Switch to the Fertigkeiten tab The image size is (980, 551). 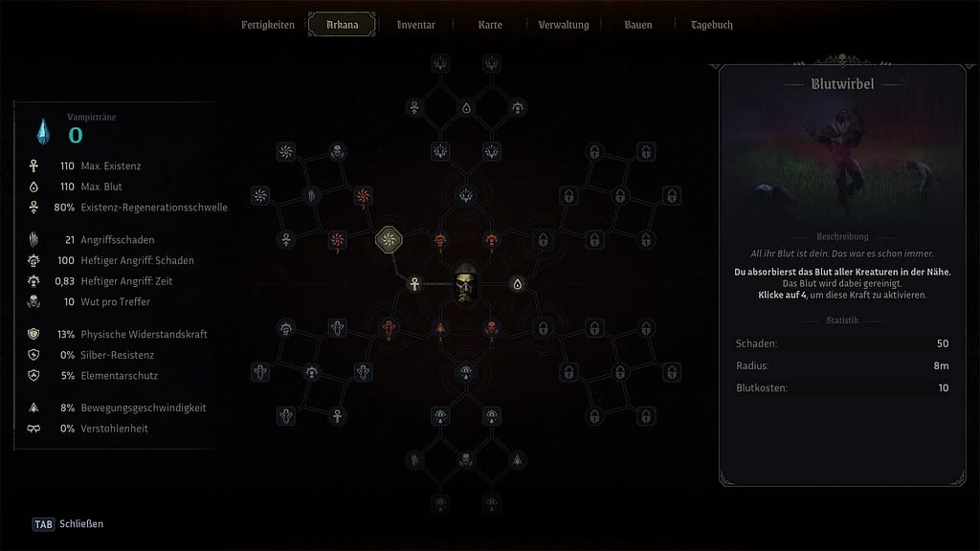click(x=267, y=25)
